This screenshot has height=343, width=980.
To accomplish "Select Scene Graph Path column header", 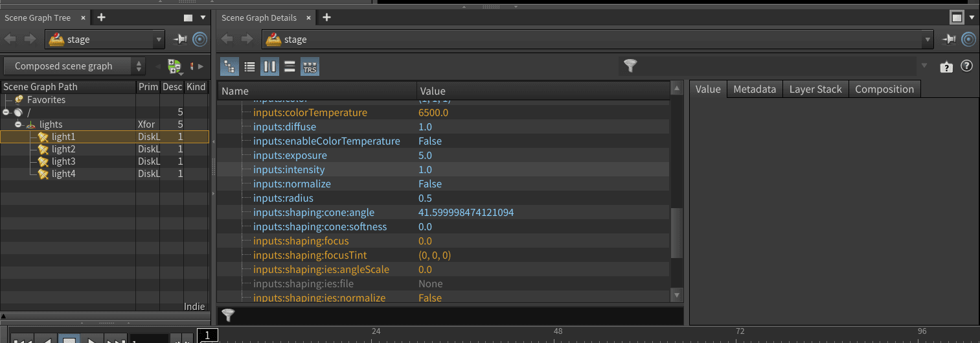I will 68,87.
